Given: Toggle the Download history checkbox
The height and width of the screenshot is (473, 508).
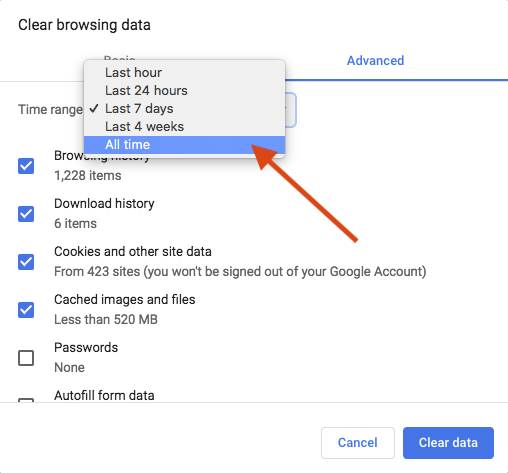Looking at the screenshot, I should [26, 214].
